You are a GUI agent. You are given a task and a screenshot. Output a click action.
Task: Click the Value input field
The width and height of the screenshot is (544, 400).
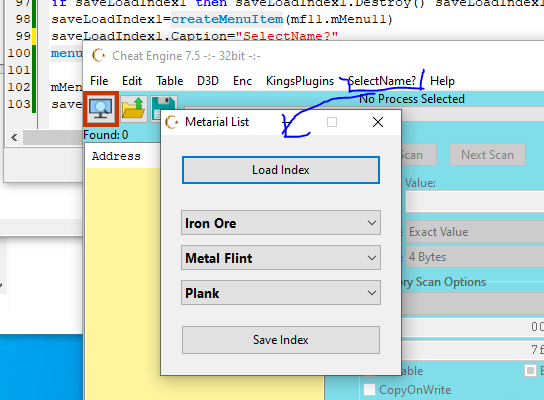point(475,202)
